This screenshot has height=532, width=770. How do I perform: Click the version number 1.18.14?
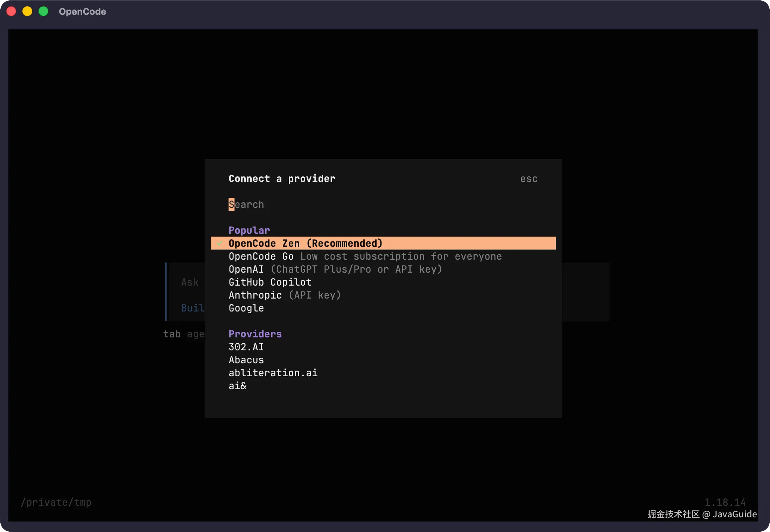725,502
